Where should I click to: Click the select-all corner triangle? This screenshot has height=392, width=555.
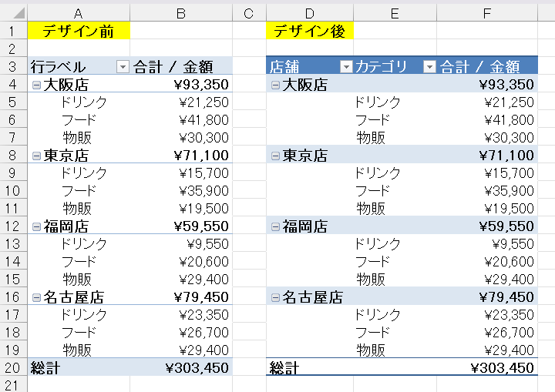18,13
